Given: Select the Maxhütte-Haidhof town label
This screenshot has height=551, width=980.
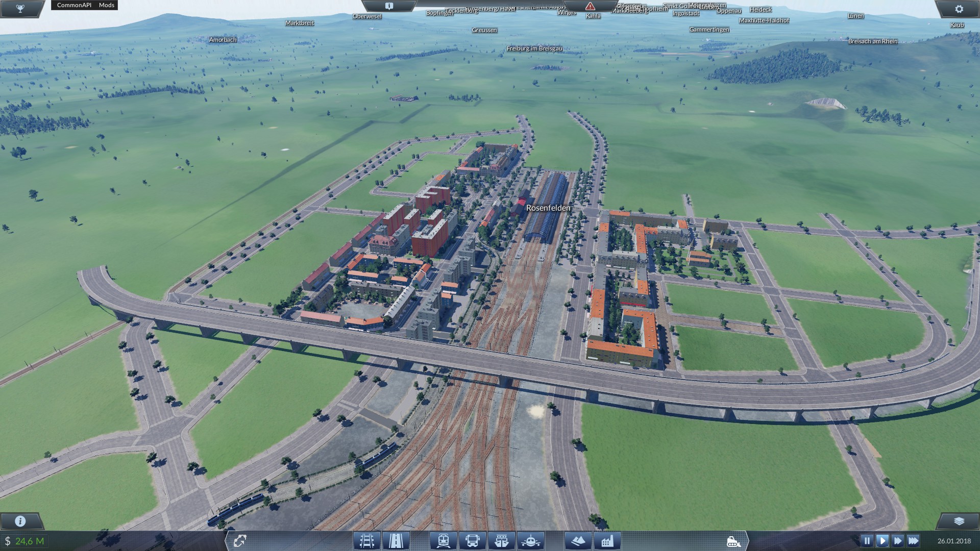Looking at the screenshot, I should click(764, 20).
